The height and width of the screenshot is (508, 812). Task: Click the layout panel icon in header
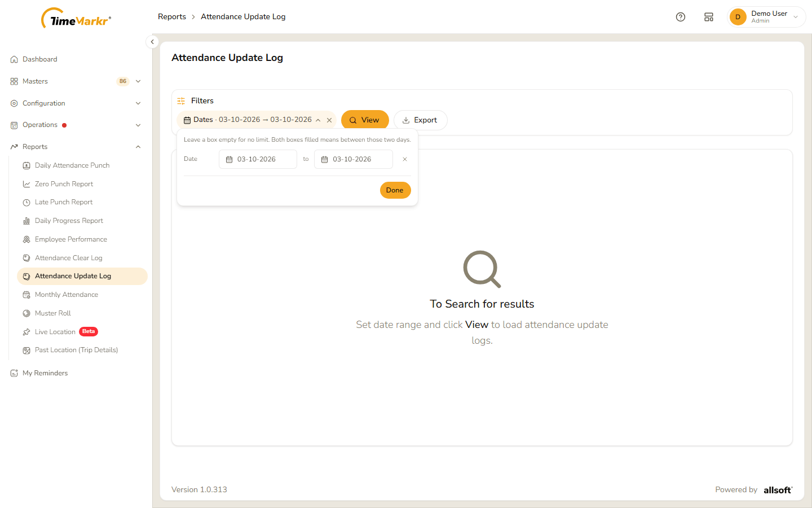709,17
